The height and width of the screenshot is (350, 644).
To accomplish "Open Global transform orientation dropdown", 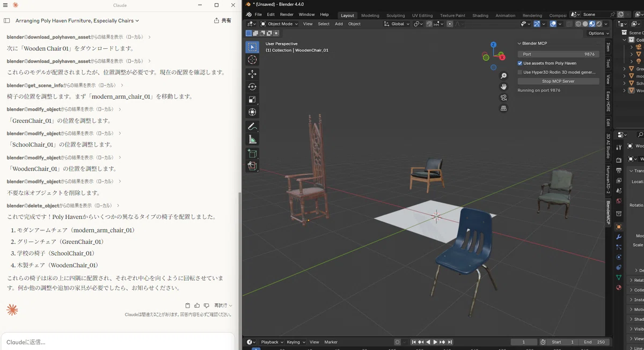I will 397,24.
